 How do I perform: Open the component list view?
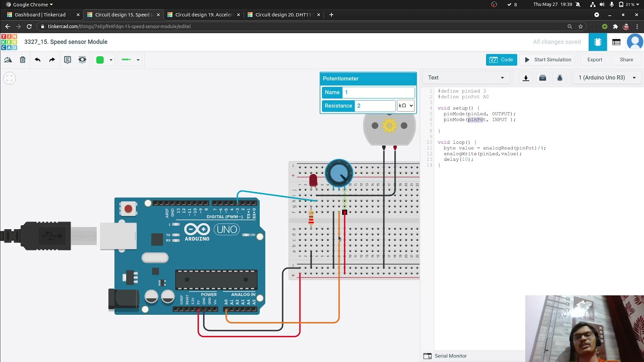coord(616,42)
